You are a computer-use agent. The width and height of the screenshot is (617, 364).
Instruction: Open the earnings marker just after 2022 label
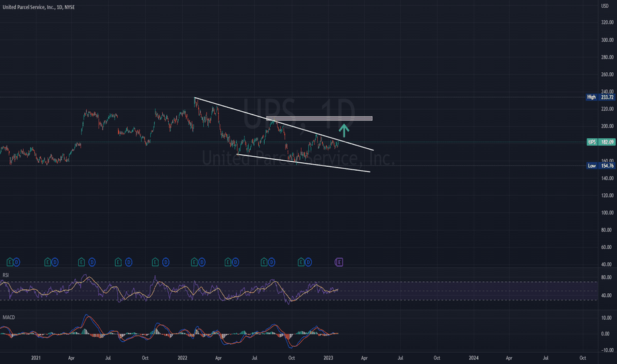(x=194, y=262)
